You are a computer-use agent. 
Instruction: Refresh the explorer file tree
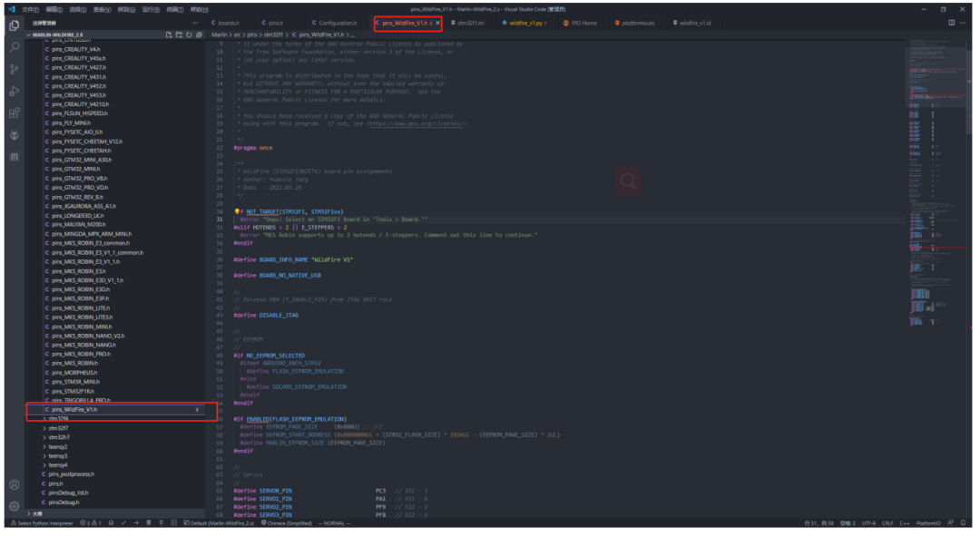[x=189, y=35]
